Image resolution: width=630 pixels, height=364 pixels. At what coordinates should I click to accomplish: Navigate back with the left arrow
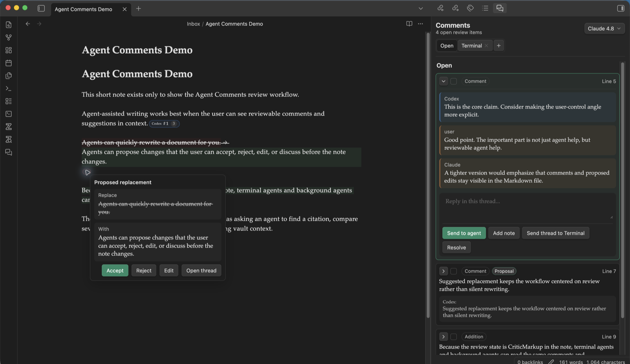tap(28, 24)
